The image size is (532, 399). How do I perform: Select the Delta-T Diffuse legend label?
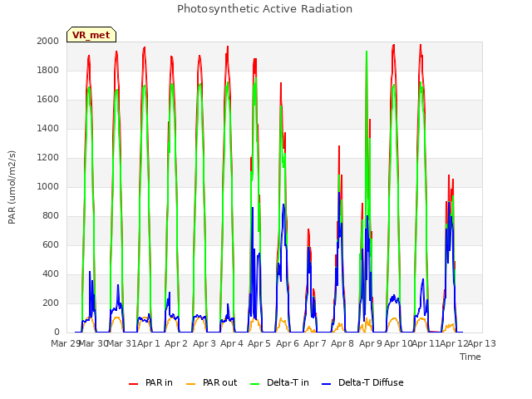(x=371, y=382)
